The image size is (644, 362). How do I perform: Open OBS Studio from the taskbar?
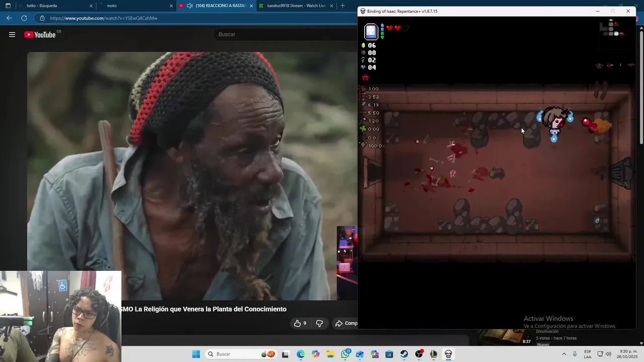pos(419,354)
